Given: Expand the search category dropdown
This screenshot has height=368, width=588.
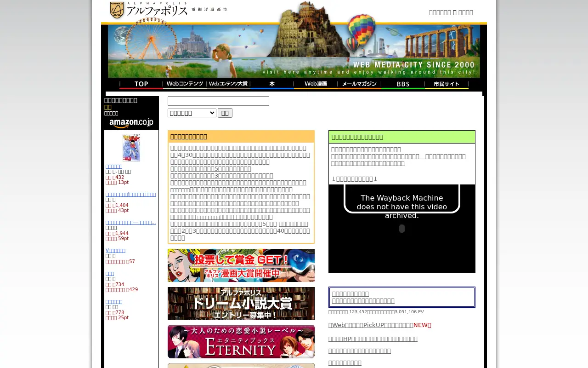Looking at the screenshot, I should click(x=192, y=113).
